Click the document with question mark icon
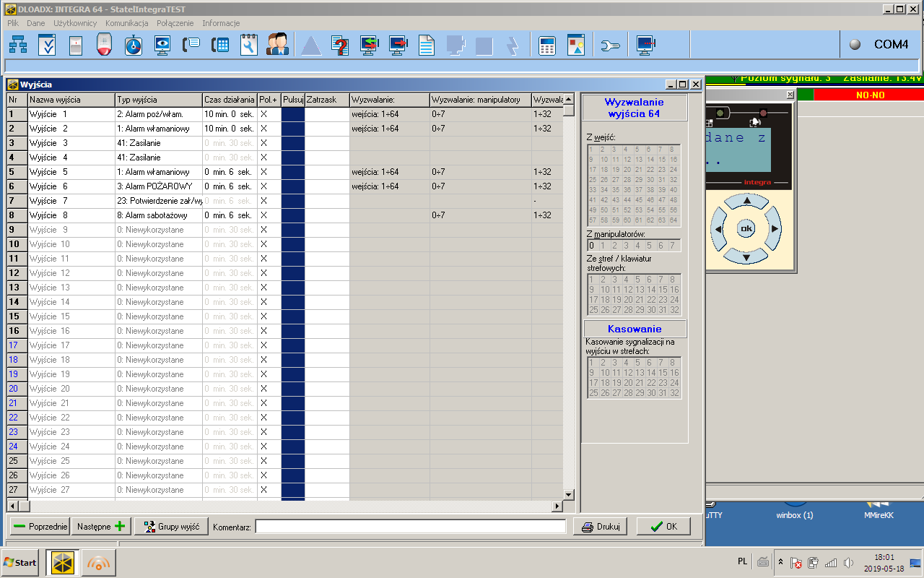This screenshot has width=924, height=578. click(340, 45)
